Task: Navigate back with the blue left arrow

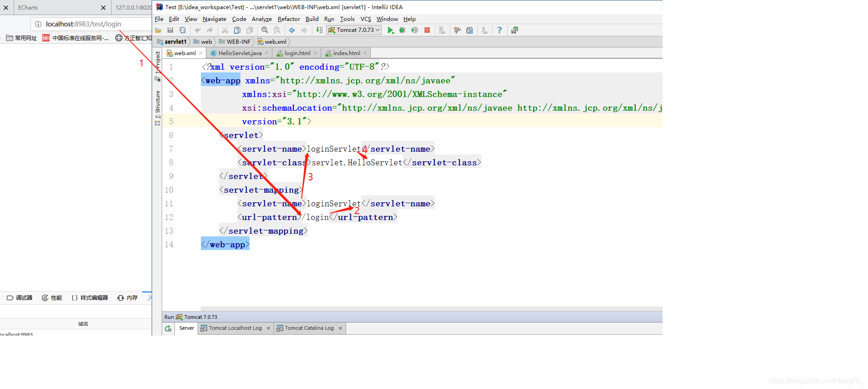Action: [x=292, y=30]
